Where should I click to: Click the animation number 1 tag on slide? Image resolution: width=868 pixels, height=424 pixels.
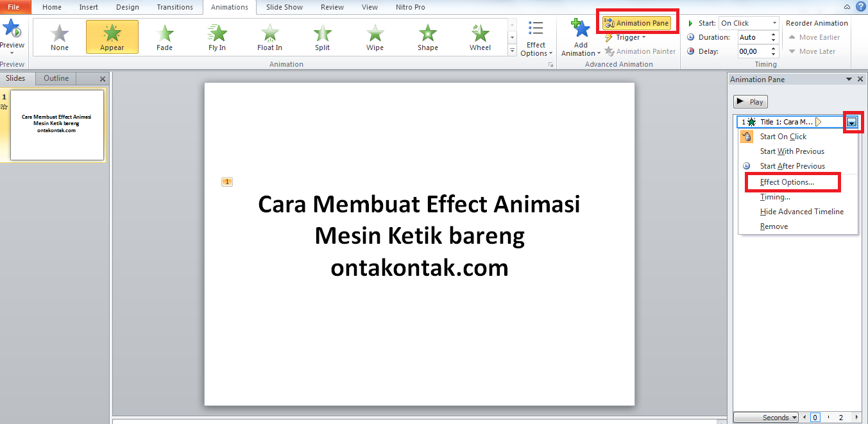(x=227, y=182)
